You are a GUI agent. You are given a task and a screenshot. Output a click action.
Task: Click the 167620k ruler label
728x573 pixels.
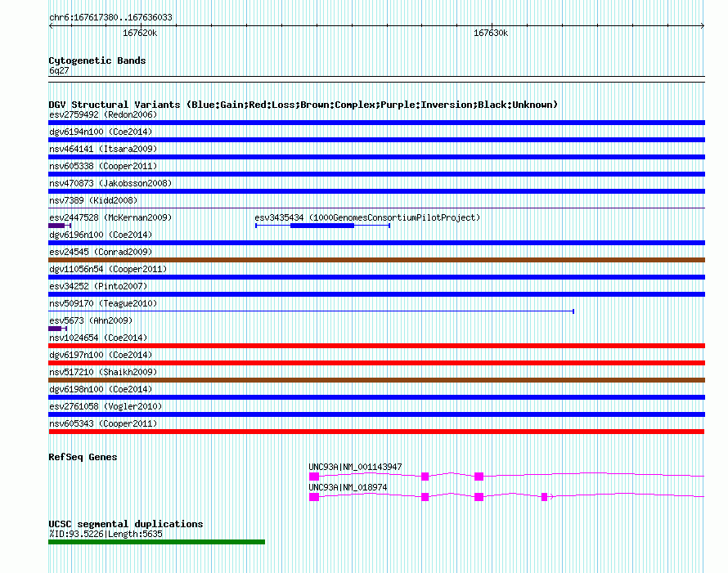140,33
